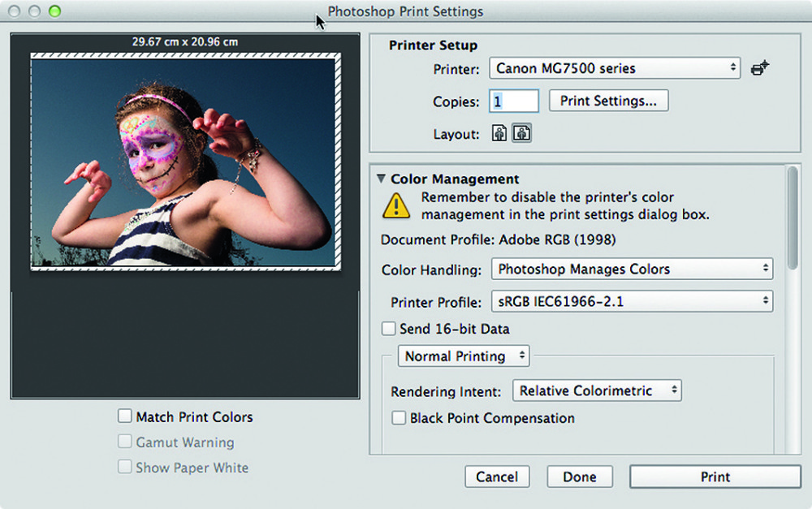The width and height of the screenshot is (812, 509).
Task: Click the Copies input field
Action: pos(514,101)
